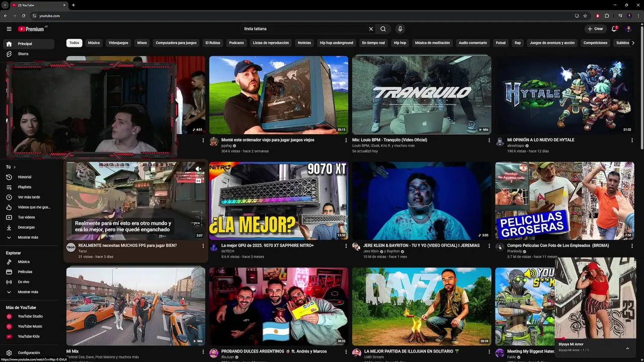The image size is (644, 362).
Task: Open the Crear upload menu
Action: coord(595,29)
